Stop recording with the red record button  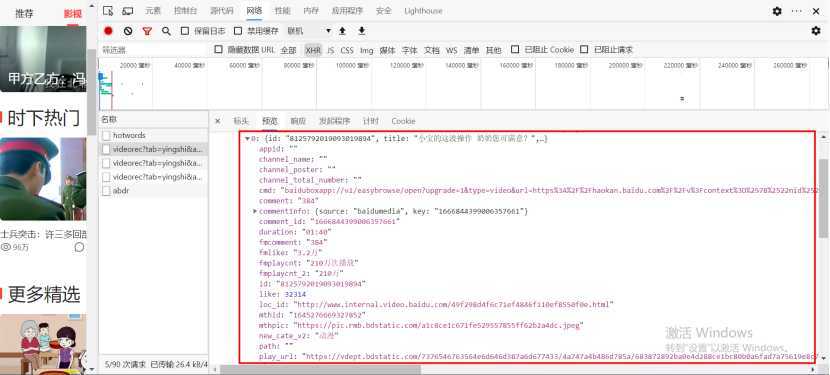coord(109,31)
